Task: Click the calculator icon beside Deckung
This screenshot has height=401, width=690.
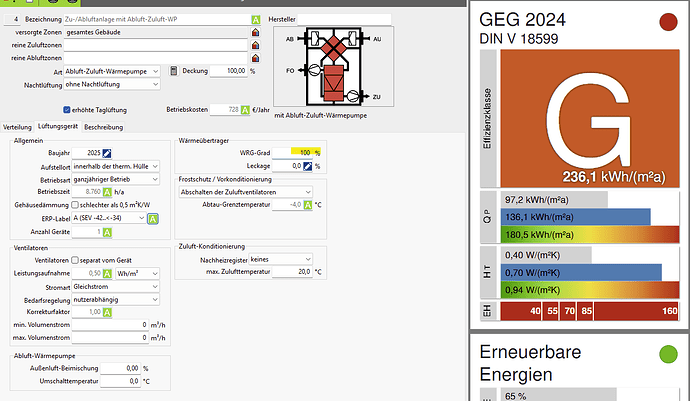Action: [x=173, y=72]
